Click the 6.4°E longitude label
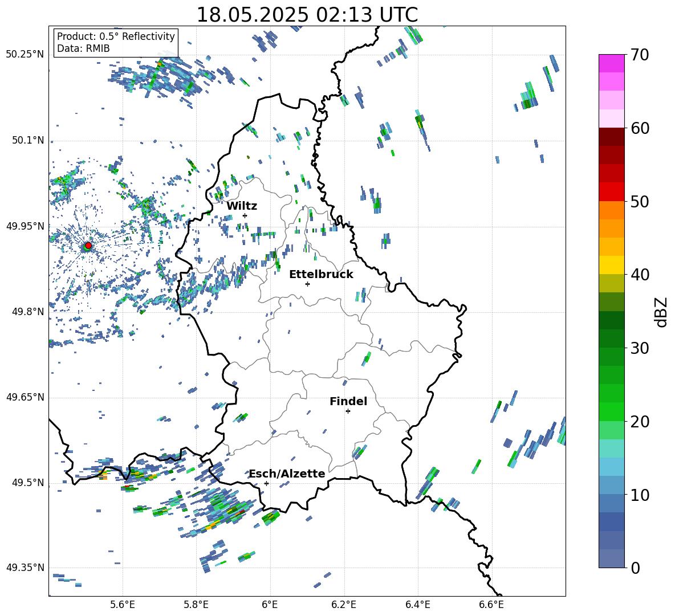This screenshot has height=616, width=675. tap(417, 605)
